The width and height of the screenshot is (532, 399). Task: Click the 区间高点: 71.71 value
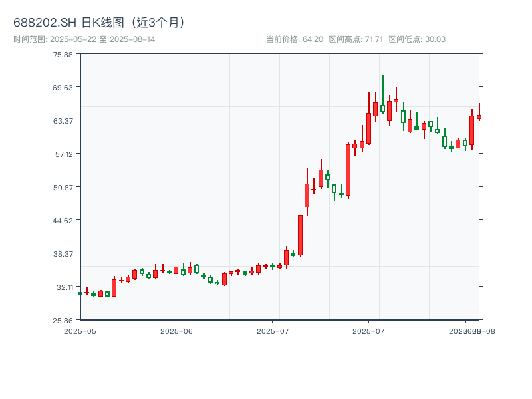[356, 39]
